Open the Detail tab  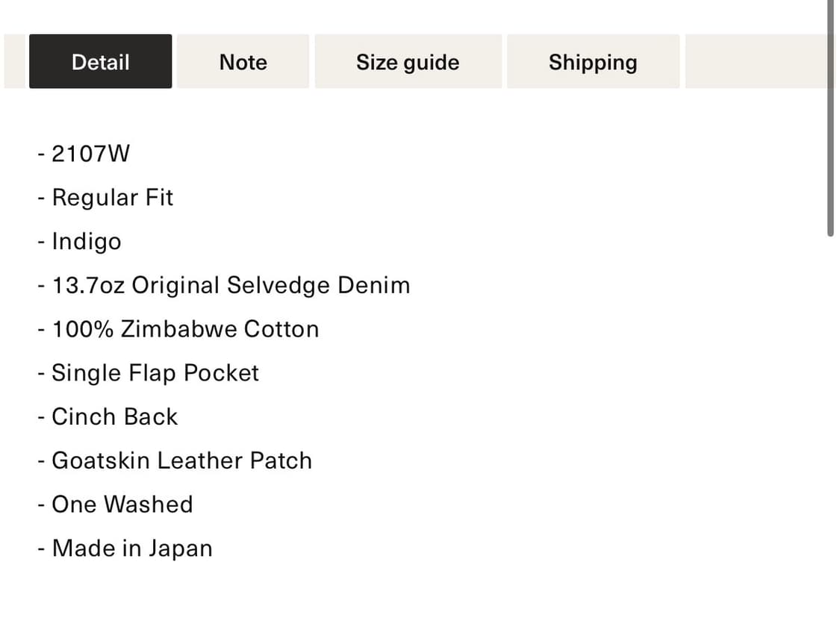[x=100, y=62]
